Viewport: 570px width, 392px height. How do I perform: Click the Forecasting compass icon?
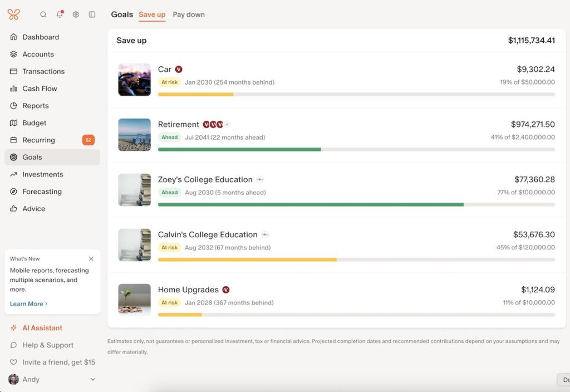point(13,192)
